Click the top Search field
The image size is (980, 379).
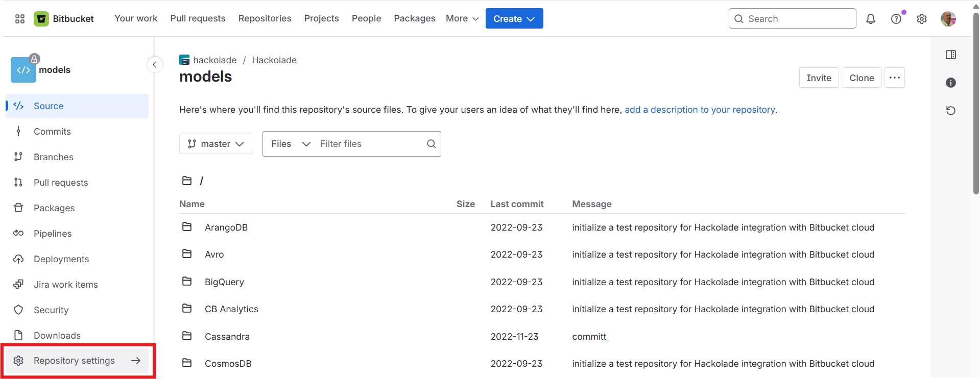tap(793, 18)
